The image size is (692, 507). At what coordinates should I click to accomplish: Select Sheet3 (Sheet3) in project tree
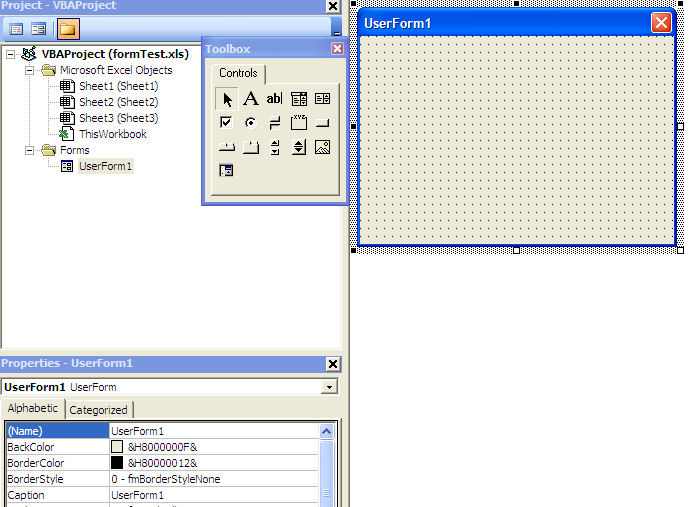pos(119,118)
